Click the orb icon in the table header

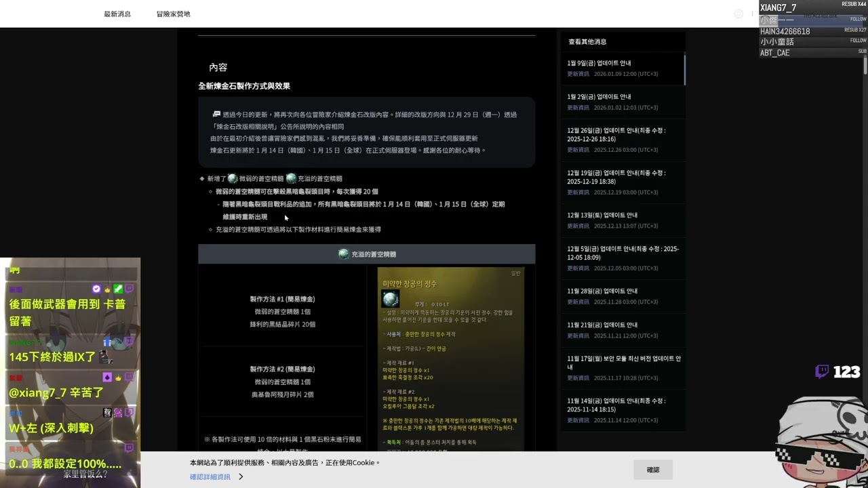[344, 254]
